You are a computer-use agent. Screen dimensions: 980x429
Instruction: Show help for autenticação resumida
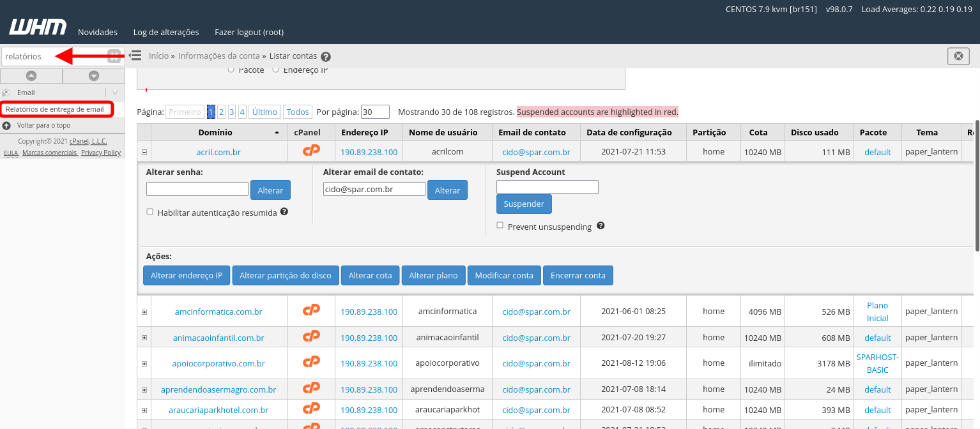[x=284, y=211]
